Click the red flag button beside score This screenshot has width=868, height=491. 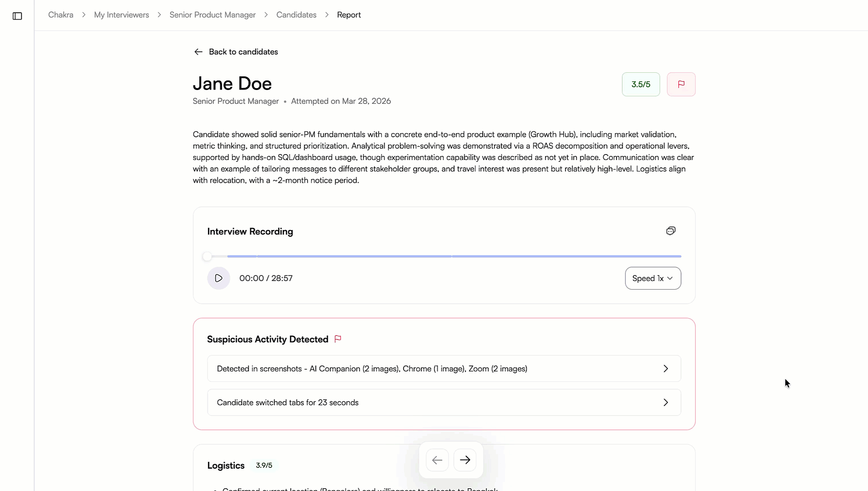(x=681, y=84)
